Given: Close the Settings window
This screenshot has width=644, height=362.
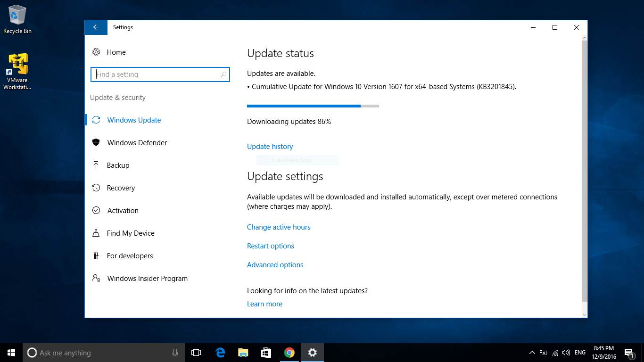Looking at the screenshot, I should tap(577, 27).
